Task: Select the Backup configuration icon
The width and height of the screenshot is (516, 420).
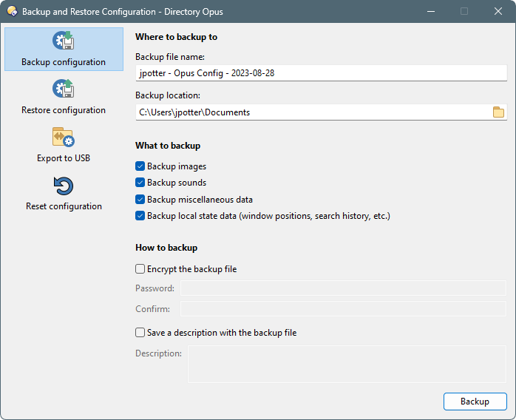Action: [64, 41]
